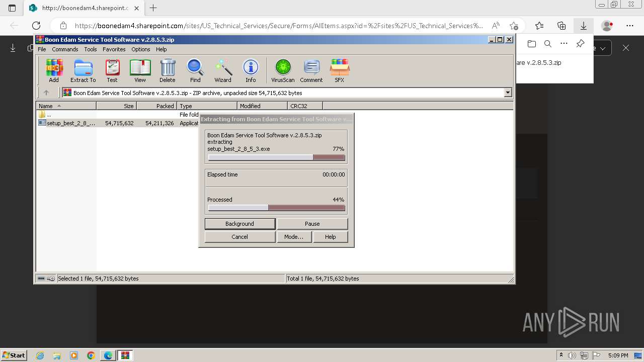The height and width of the screenshot is (362, 644).
Task: Open more options in downloads panel
Action: 564,44
